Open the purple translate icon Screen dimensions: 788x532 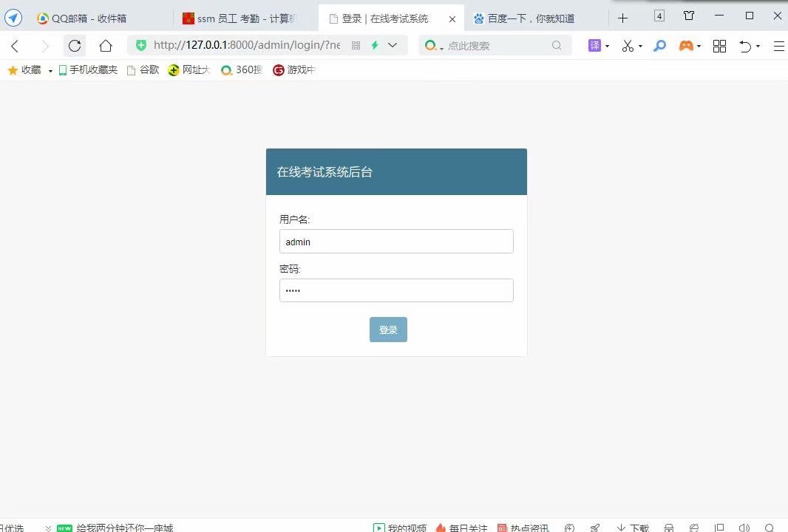tap(594, 46)
